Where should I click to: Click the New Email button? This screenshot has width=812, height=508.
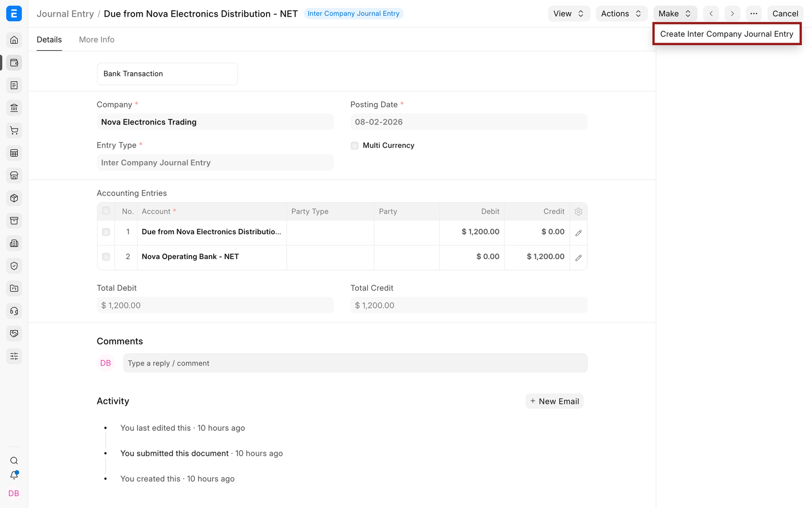point(554,401)
